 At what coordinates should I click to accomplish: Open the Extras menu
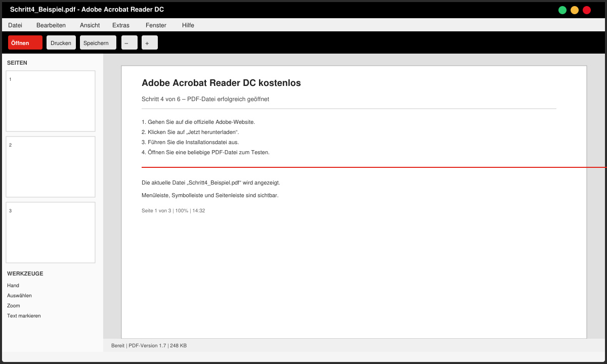pos(121,25)
